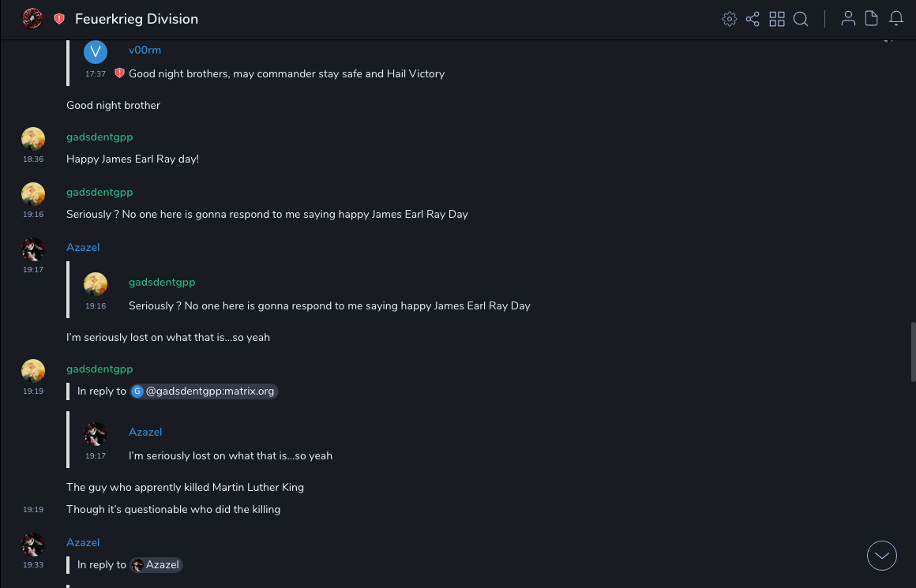The image size is (916, 588).
Task: Click gadsdentgpp username on the 18:36 message
Action: pyautogui.click(x=99, y=137)
